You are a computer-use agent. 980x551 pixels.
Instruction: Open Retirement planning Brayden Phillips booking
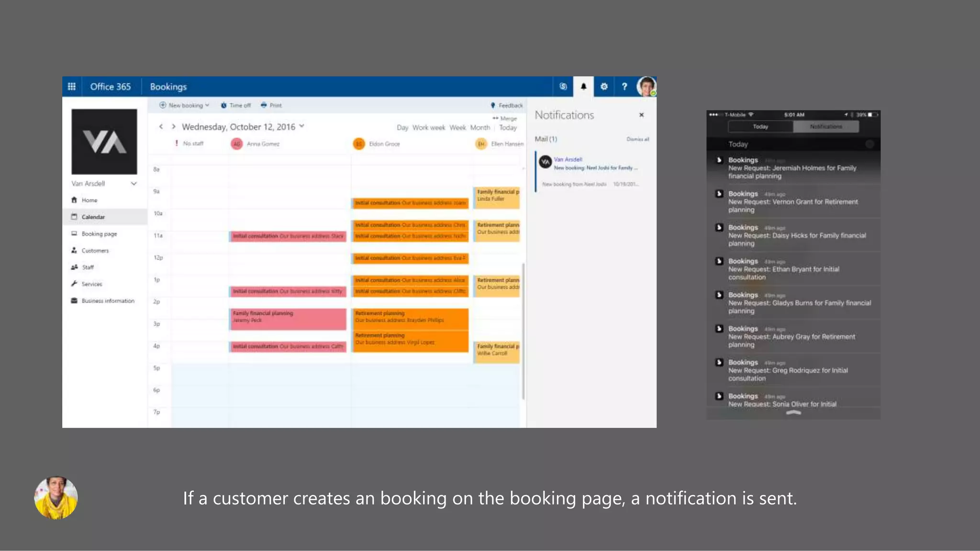410,320
